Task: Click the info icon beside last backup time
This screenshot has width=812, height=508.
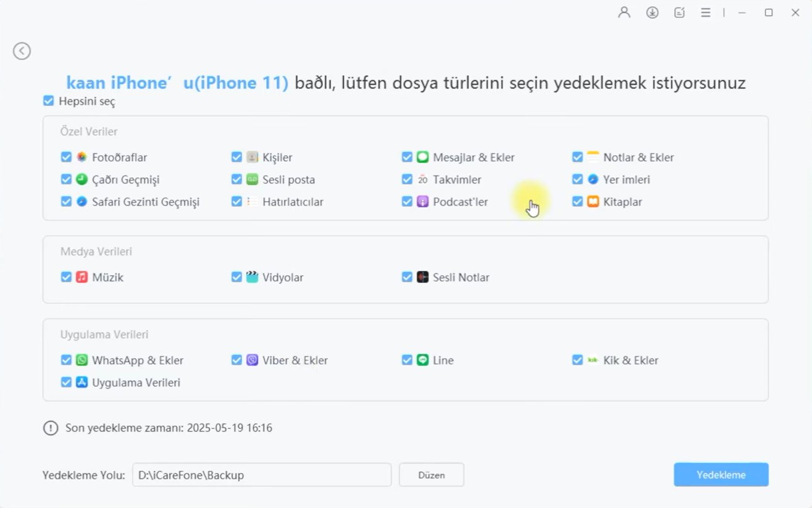Action: 51,428
